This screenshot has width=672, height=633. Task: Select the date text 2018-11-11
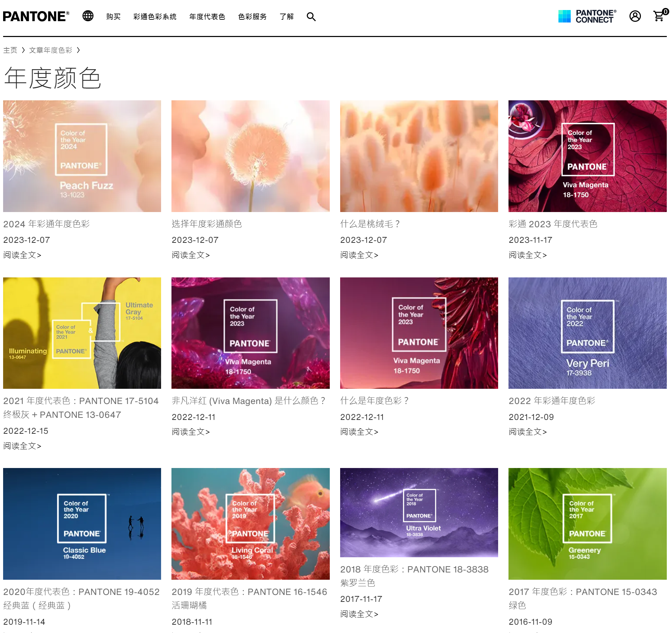tap(192, 622)
